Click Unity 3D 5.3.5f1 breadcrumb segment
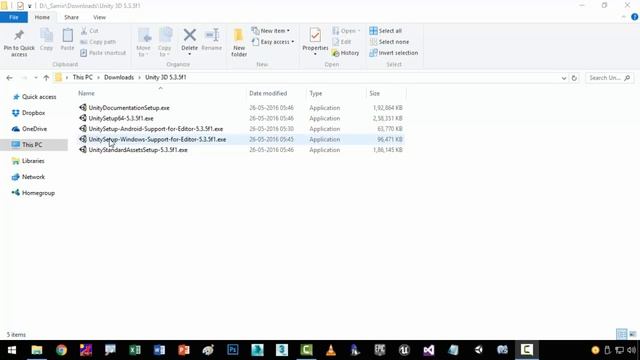 166,78
